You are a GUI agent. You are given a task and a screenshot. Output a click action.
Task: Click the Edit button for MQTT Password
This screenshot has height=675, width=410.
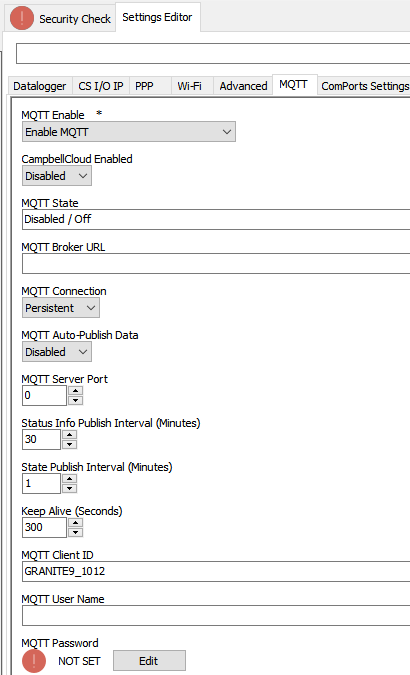pyautogui.click(x=149, y=661)
